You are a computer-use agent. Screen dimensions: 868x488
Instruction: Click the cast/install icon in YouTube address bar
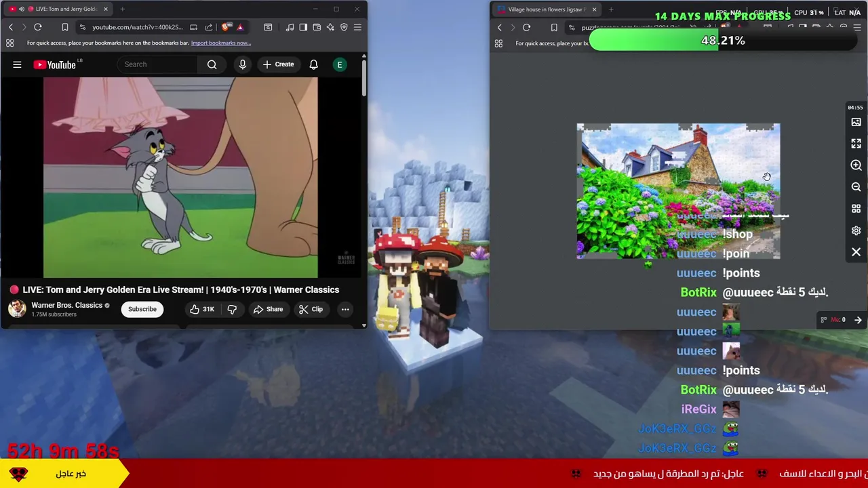(x=193, y=27)
